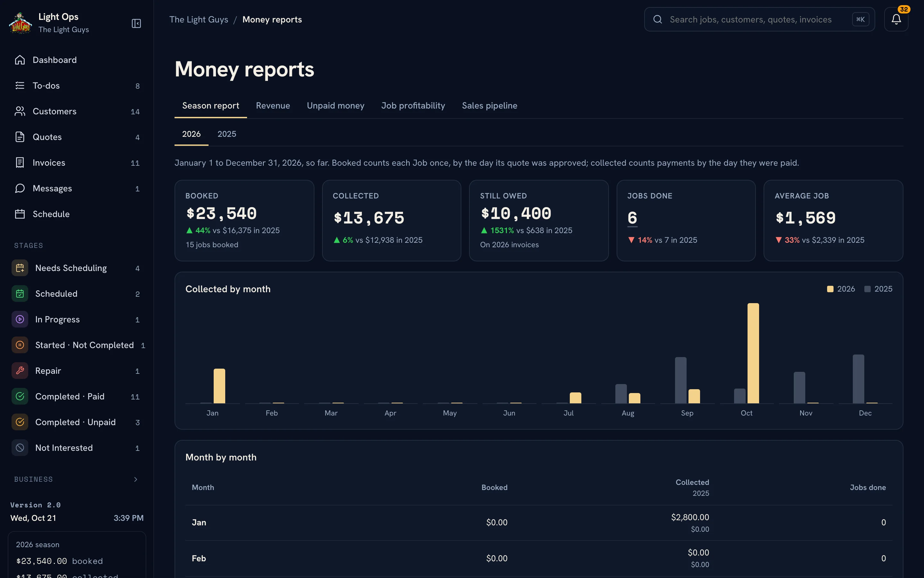Open the Needs Scheduling stage
924x578 pixels.
(77, 268)
